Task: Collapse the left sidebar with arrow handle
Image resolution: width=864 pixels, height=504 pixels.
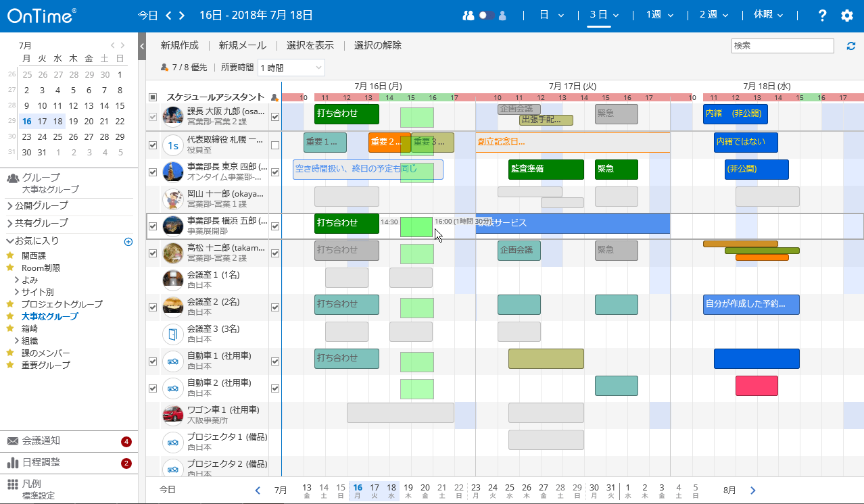Action: coord(142,46)
